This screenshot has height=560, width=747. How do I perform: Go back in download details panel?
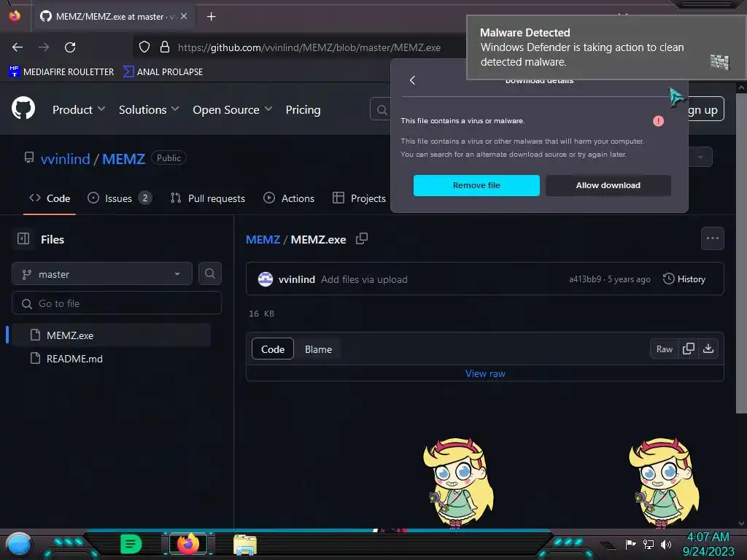(413, 80)
